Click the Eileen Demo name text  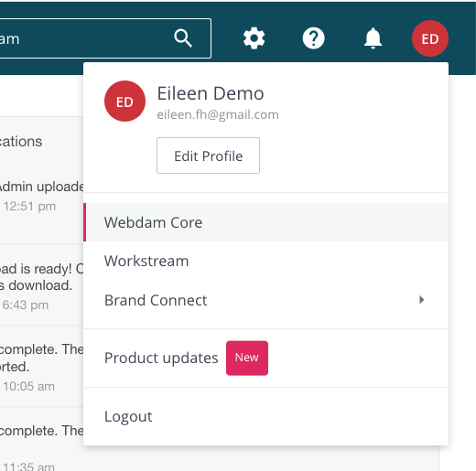pos(211,93)
